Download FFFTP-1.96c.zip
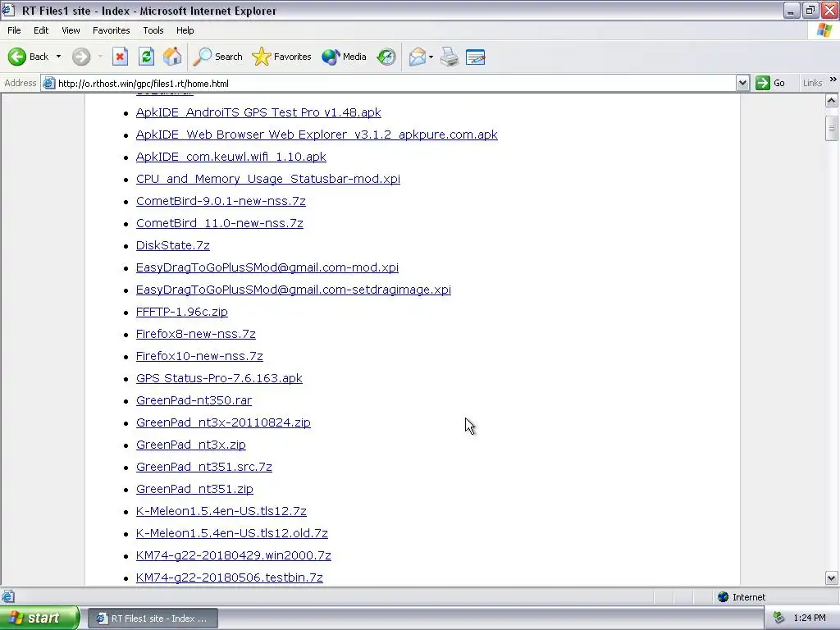Viewport: 840px width, 630px height. pyautogui.click(x=181, y=312)
